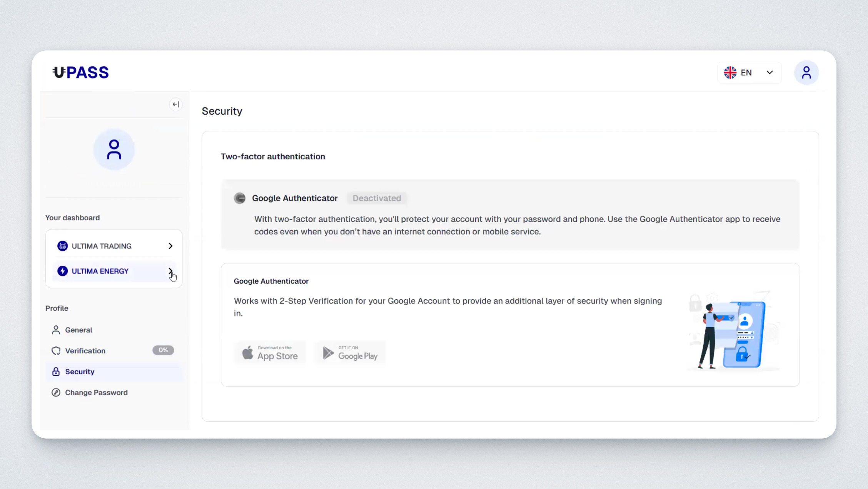Click Download on the App Store button
The image size is (868, 489).
[x=270, y=353]
